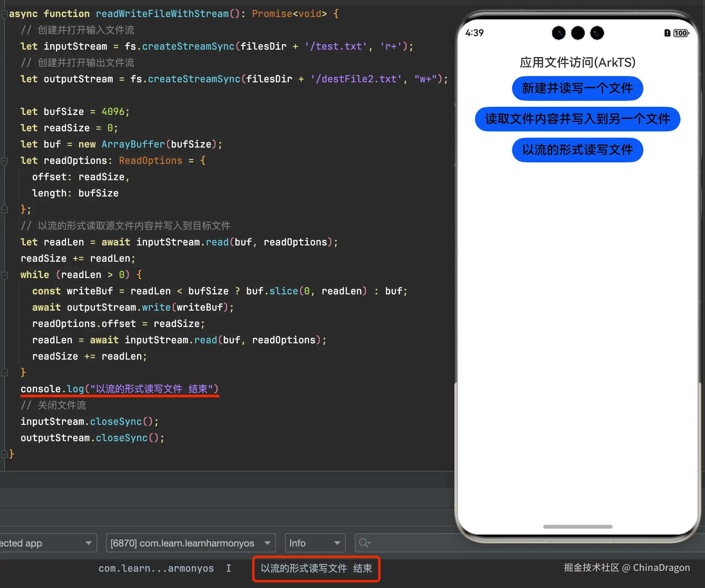Tap the 新建并读写一个文件 button
The height and width of the screenshot is (588, 705).
[577, 88]
